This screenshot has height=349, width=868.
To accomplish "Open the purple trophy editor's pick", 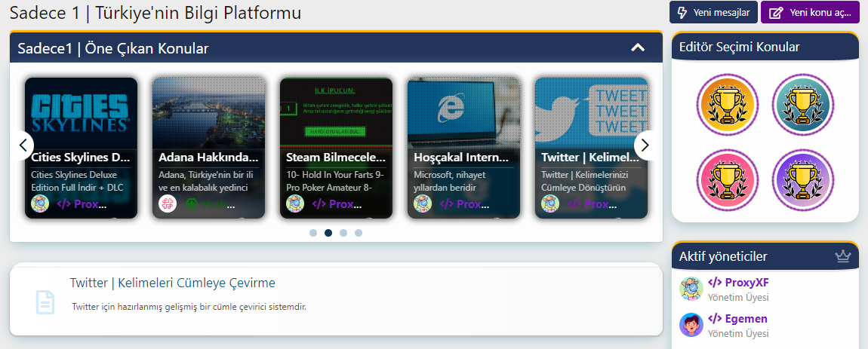I will pyautogui.click(x=802, y=180).
